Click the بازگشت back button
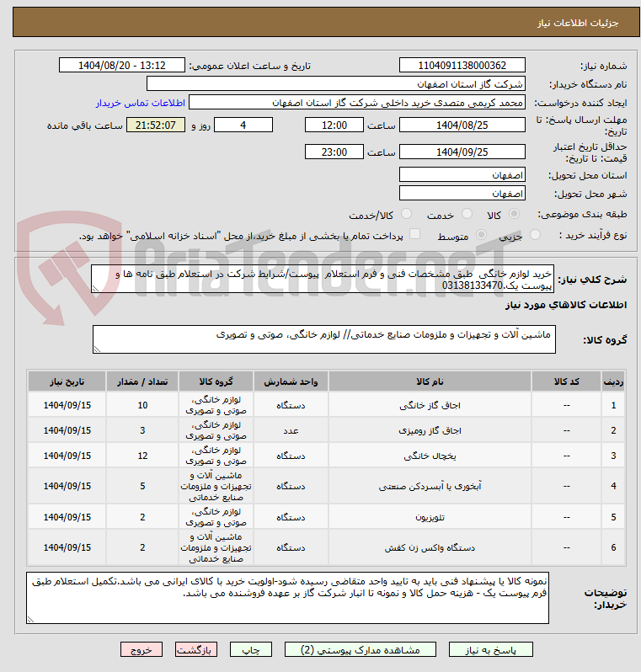 (196, 650)
